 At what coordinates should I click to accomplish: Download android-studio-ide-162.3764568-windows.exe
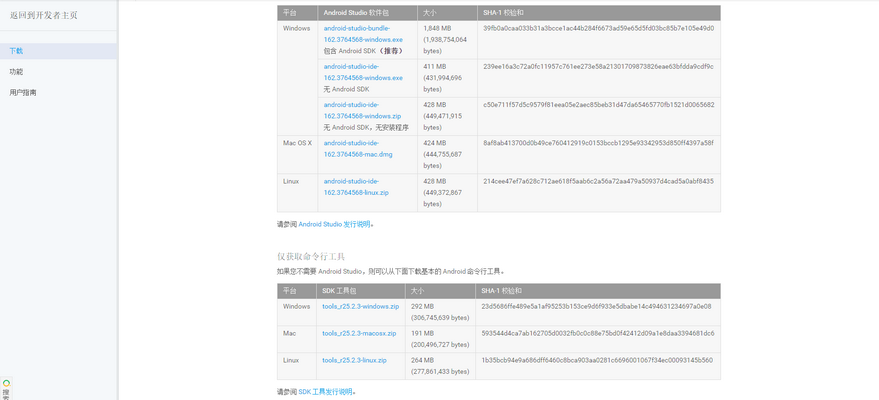tap(363, 72)
